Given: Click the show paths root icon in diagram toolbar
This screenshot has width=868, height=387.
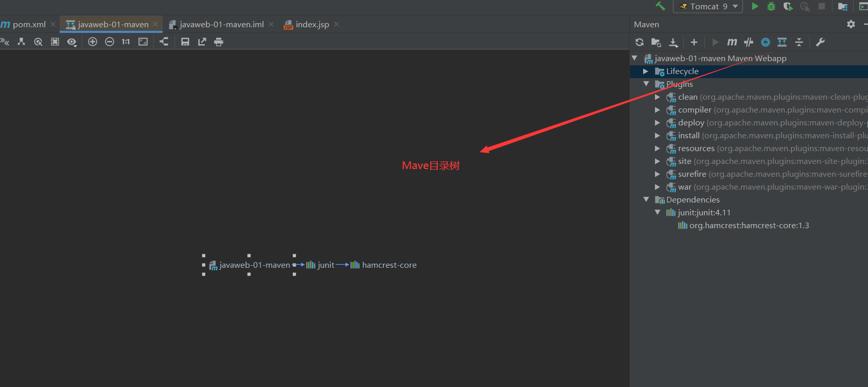Looking at the screenshot, I should pos(21,42).
